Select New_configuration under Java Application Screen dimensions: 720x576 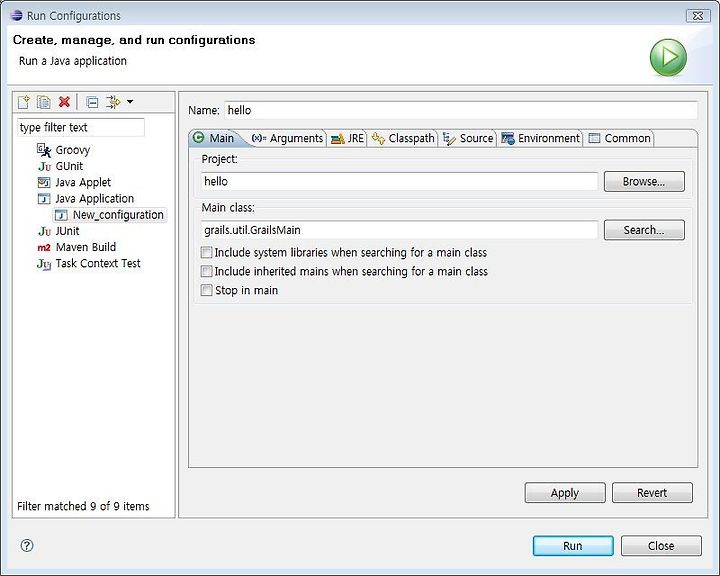click(118, 215)
